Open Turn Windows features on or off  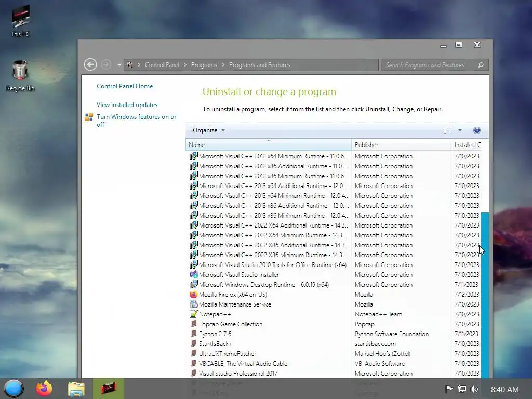coord(137,121)
